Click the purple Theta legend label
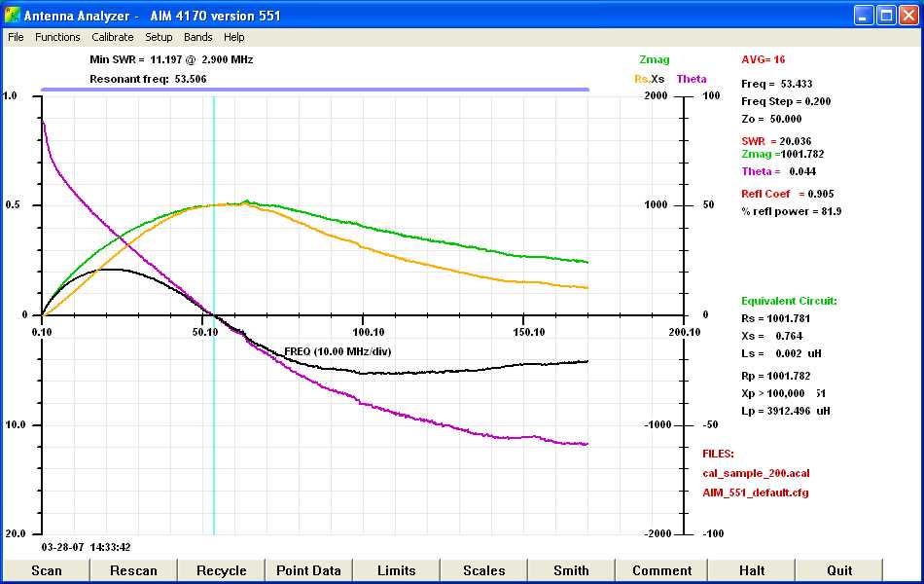Screen dimensions: 924x584 [x=692, y=79]
